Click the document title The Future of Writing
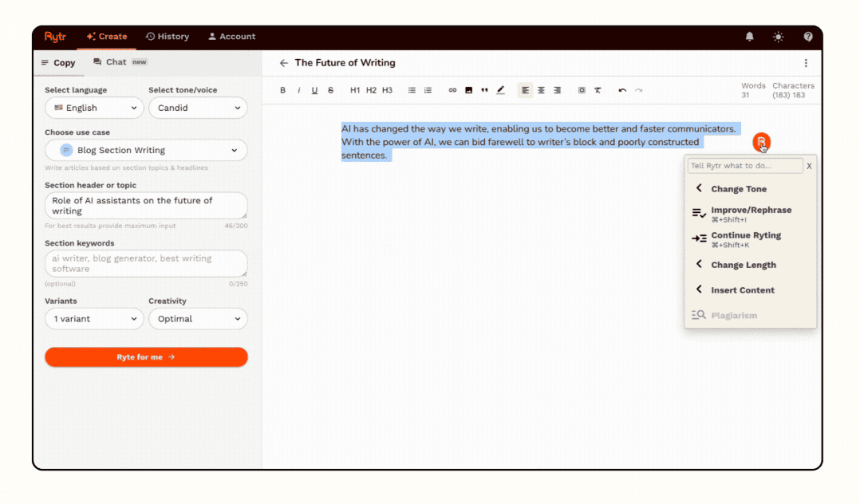 tap(345, 63)
